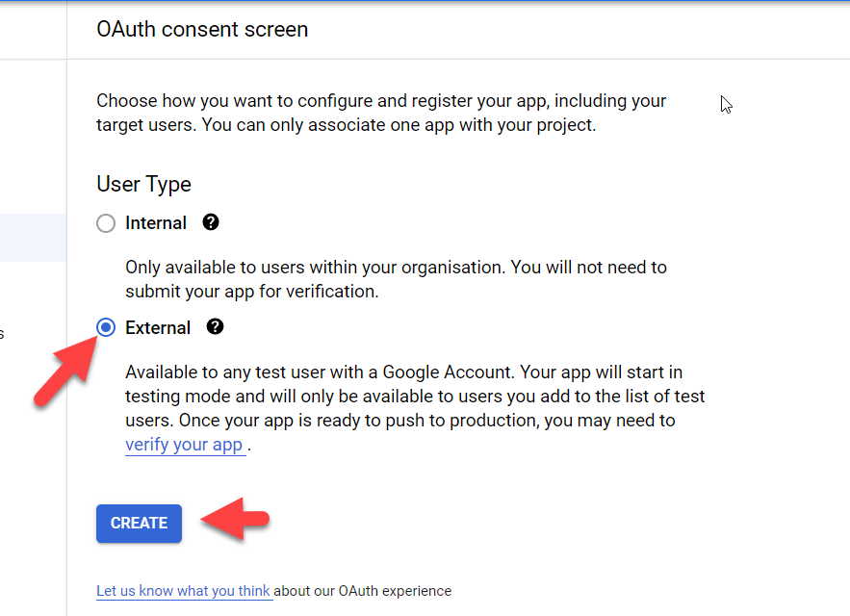The width and height of the screenshot is (850, 616).
Task: Open help icon next to Internal
Action: [211, 222]
